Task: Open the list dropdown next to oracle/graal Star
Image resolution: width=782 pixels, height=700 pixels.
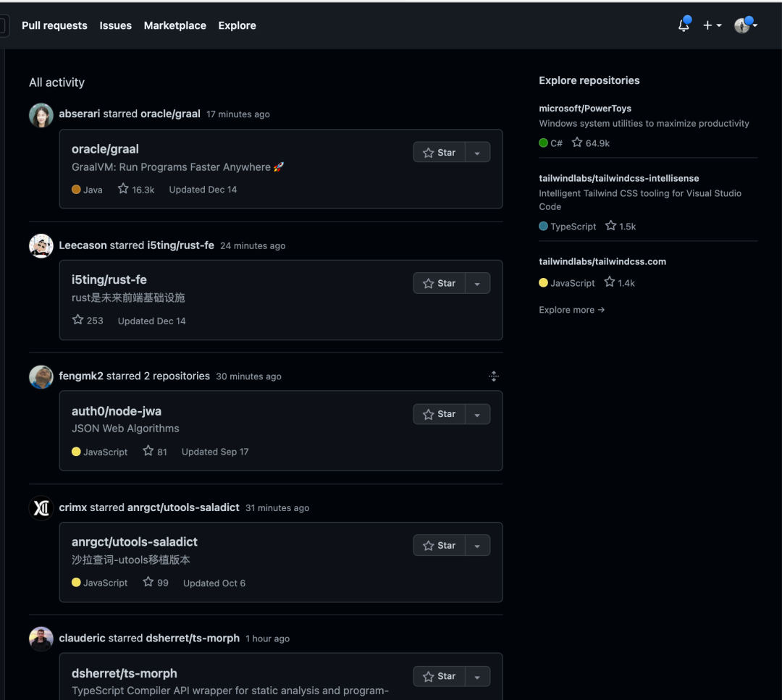Action: pyautogui.click(x=477, y=153)
